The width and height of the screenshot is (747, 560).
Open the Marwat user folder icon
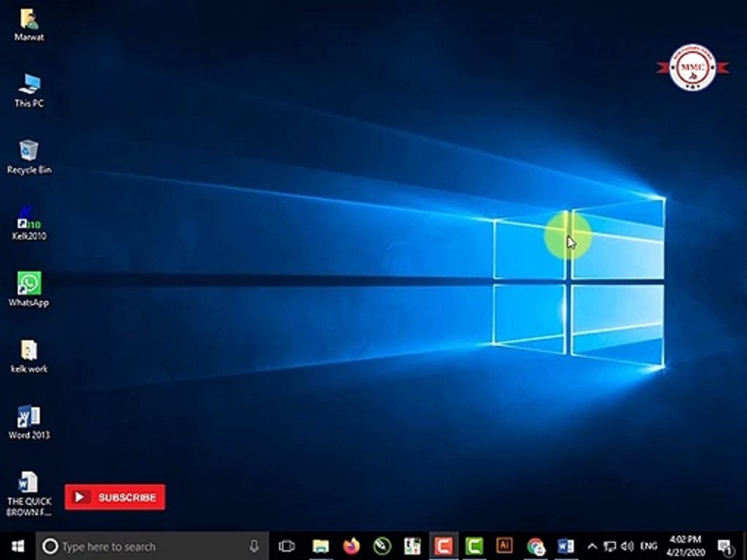29,25
